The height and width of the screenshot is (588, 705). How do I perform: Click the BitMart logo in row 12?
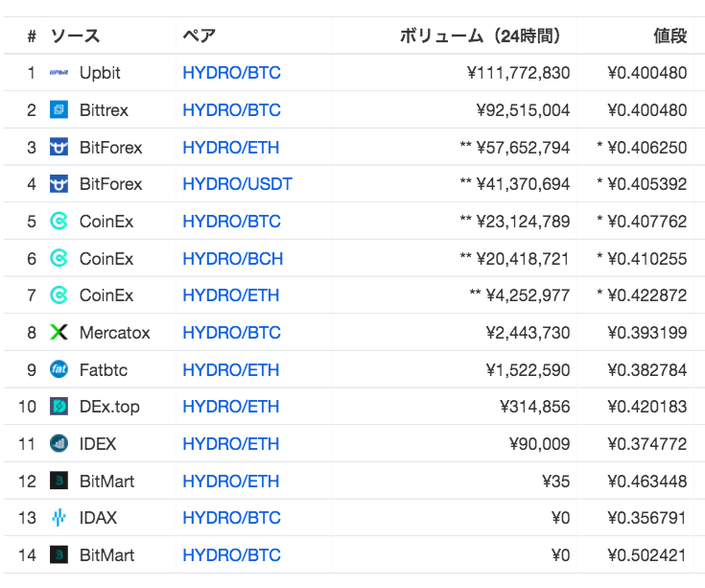[x=59, y=481]
